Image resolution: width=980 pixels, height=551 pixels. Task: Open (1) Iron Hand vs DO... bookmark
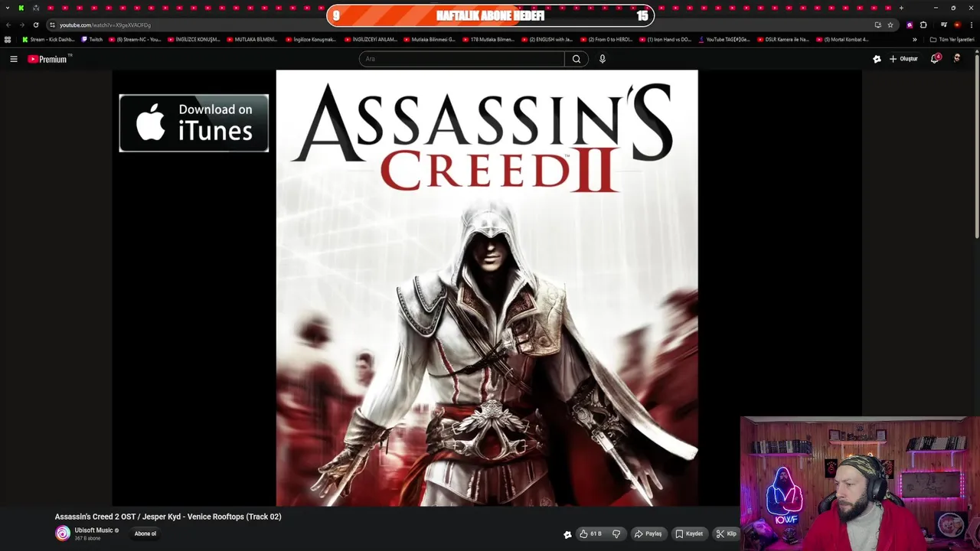click(x=665, y=39)
